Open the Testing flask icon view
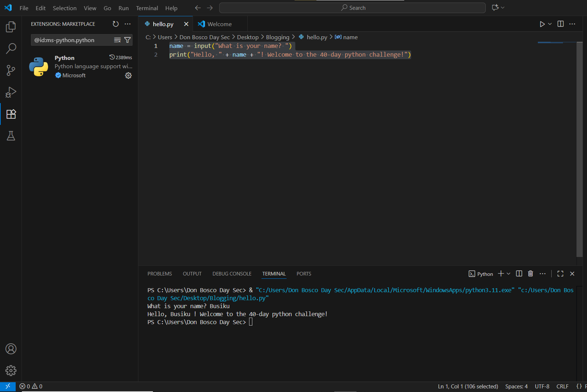This screenshot has width=587, height=392. click(11, 136)
